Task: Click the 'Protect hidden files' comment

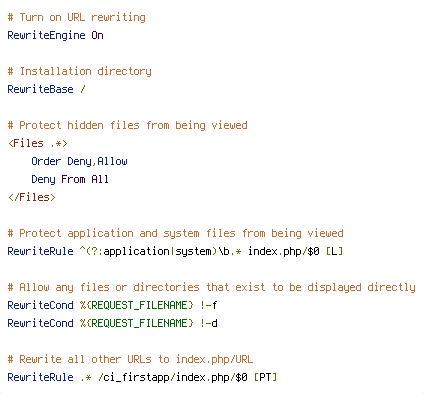Action: (x=127, y=125)
